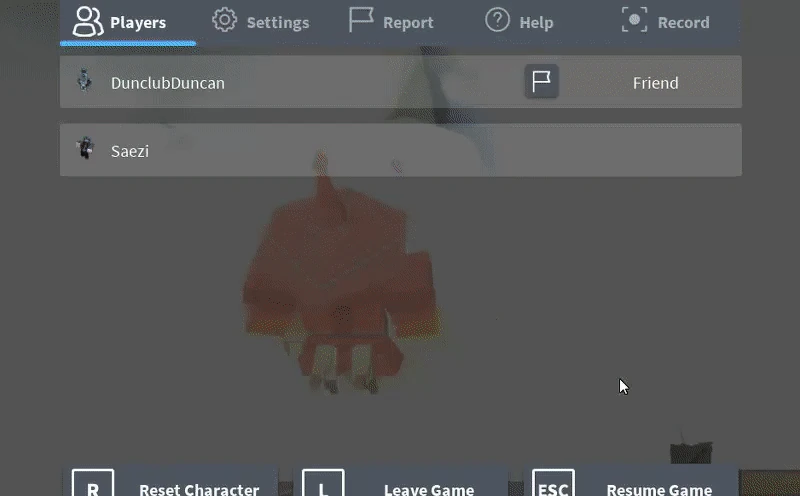Open the Report tab
The image size is (800, 496).
pyautogui.click(x=391, y=22)
